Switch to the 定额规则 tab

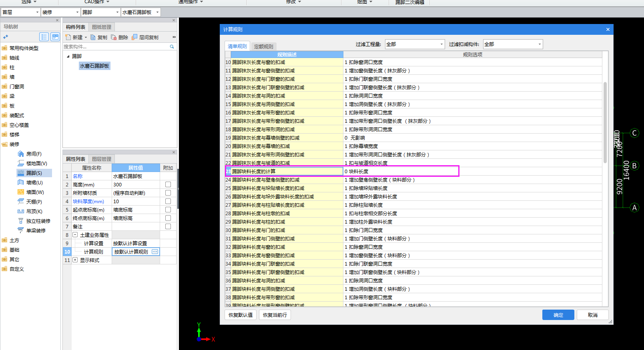[x=263, y=46]
